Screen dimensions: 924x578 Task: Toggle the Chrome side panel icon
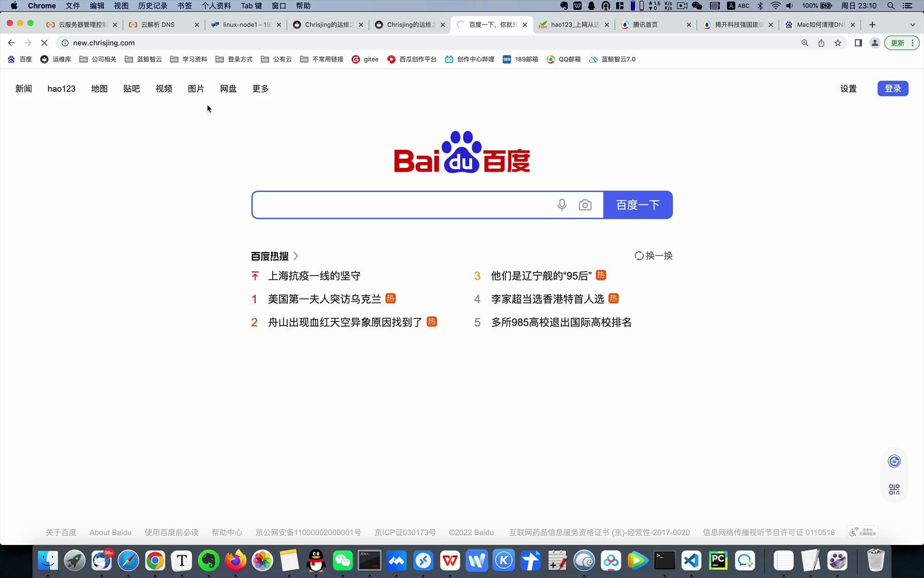click(x=859, y=43)
